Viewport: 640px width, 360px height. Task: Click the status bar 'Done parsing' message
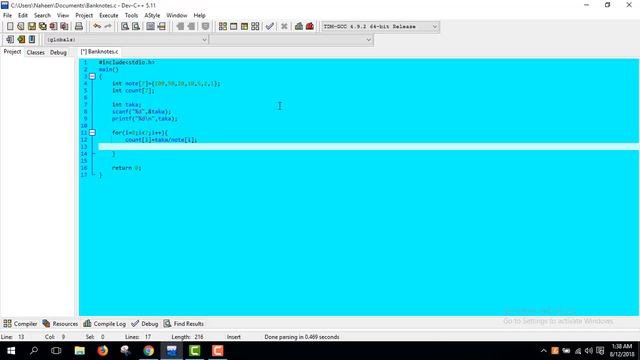point(302,337)
